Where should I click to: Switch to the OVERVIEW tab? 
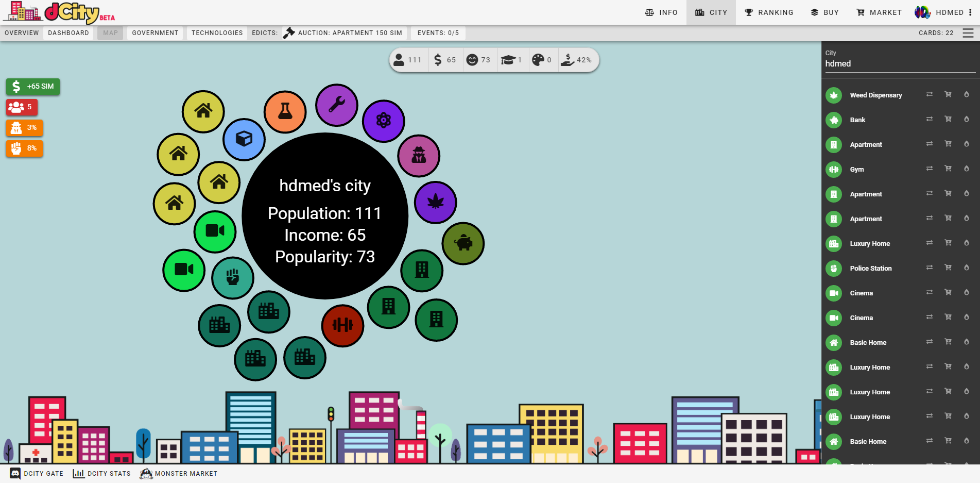click(x=22, y=33)
